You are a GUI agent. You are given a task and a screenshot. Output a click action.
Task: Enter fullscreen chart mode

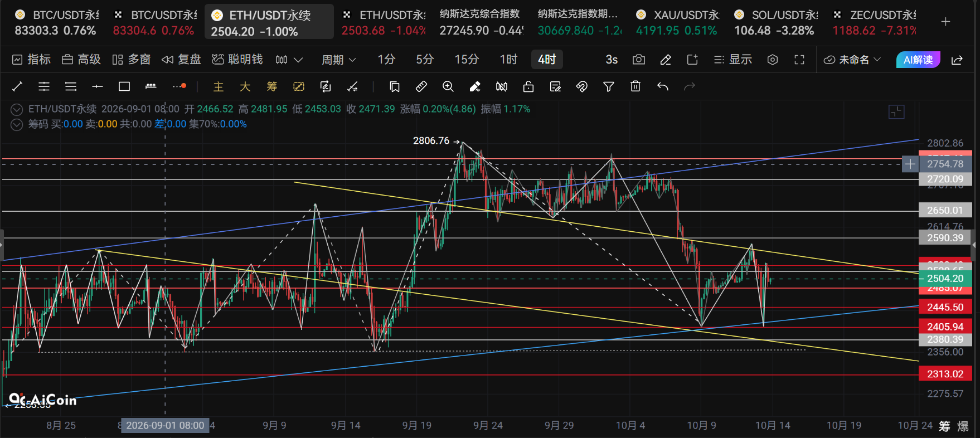(799, 60)
